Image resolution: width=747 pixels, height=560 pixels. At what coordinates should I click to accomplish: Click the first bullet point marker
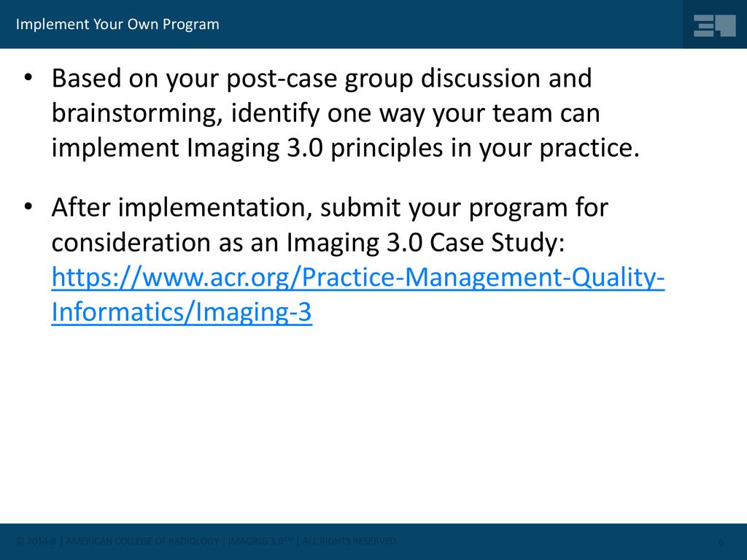(28, 77)
